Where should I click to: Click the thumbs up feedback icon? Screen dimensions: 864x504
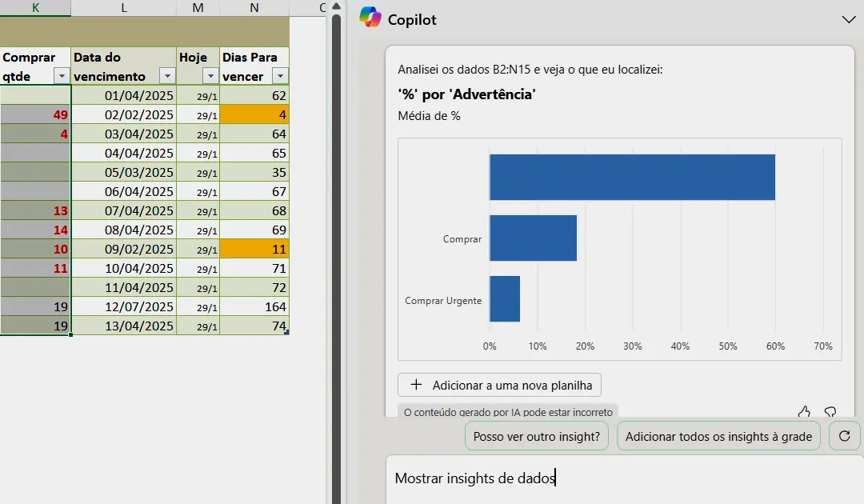coord(804,412)
